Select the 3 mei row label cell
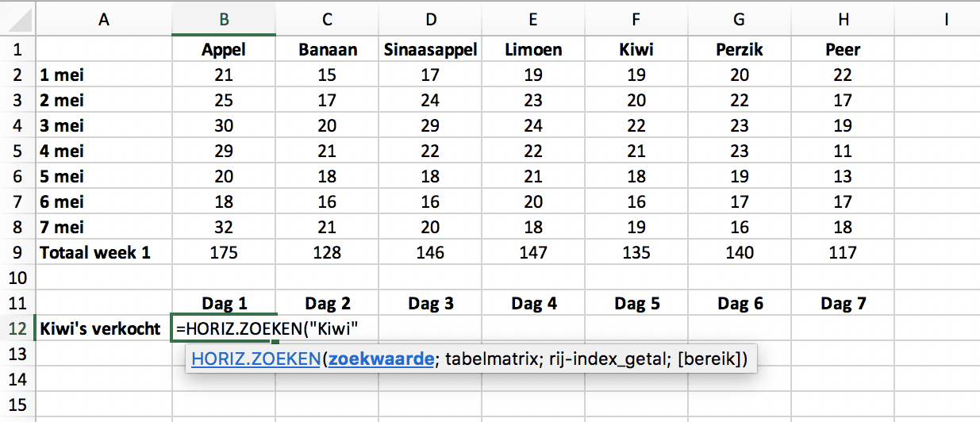Image resolution: width=980 pixels, height=422 pixels. (103, 125)
